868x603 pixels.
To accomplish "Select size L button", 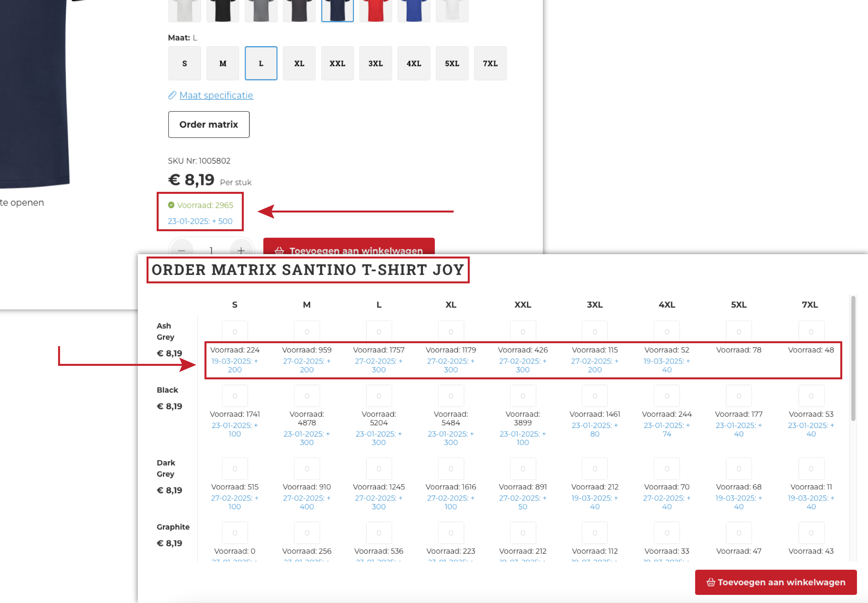I will click(x=261, y=63).
